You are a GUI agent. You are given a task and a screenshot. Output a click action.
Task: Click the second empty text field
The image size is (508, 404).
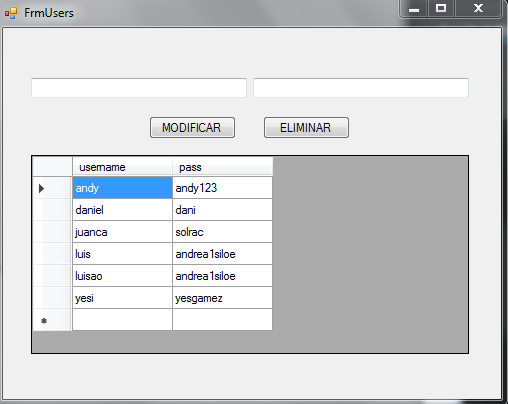click(x=361, y=88)
